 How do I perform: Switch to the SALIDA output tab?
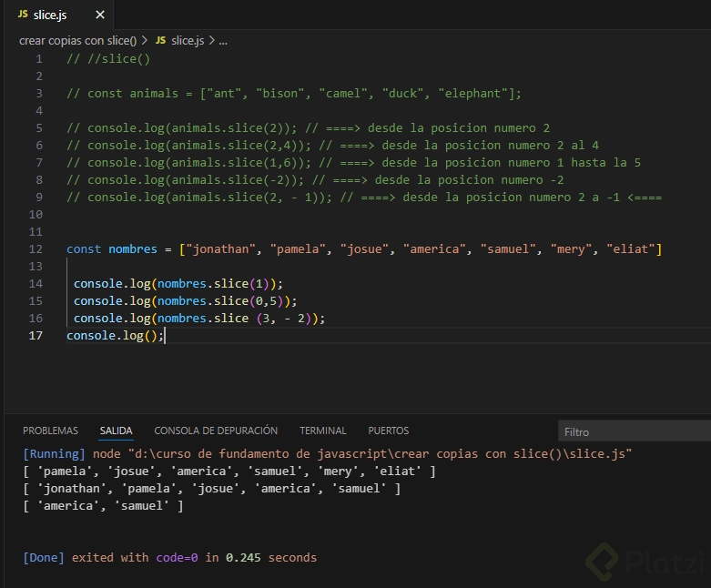[x=116, y=431]
